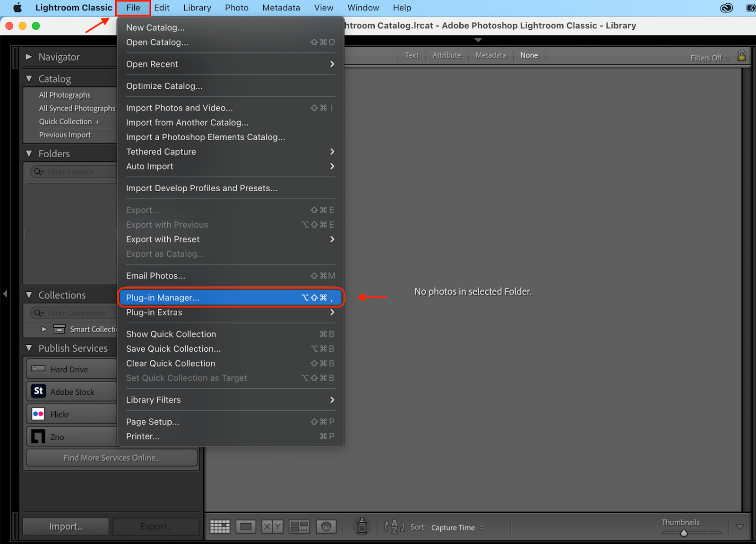Select All Photographs in Catalog
The image size is (756, 544).
point(65,95)
